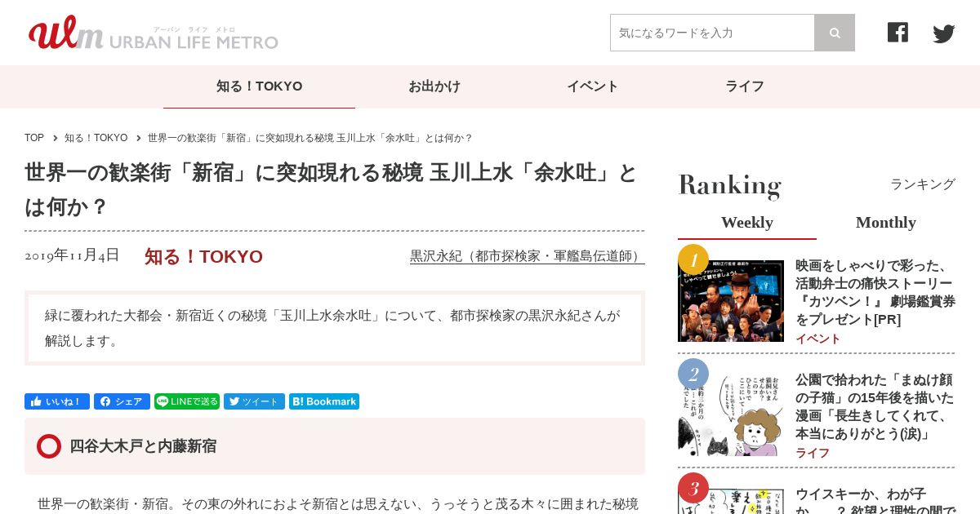980x514 pixels.
Task: Switch ranking to the Monthly tab
Action: 886,223
